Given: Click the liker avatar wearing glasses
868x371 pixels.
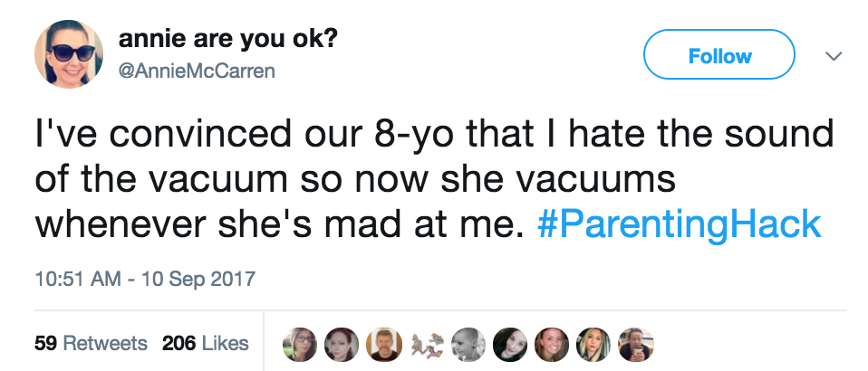Looking at the screenshot, I should pos(301,342).
